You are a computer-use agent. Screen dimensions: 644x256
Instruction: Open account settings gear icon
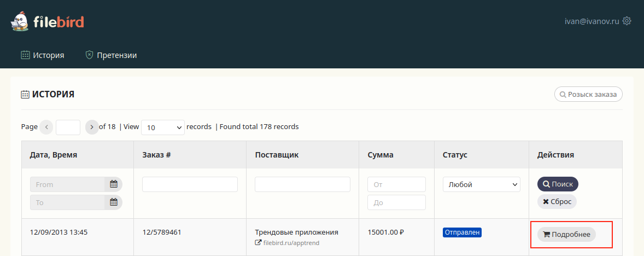[627, 21]
